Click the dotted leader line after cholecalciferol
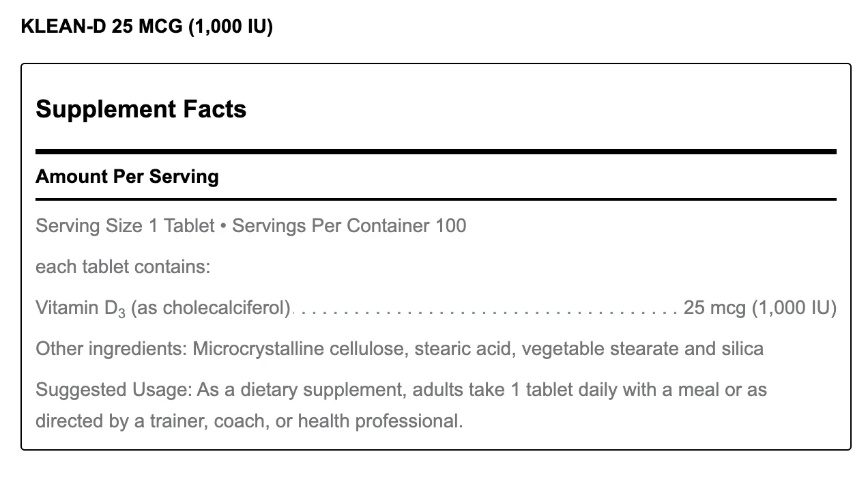Screen dimensions: 868x482 point(486,311)
